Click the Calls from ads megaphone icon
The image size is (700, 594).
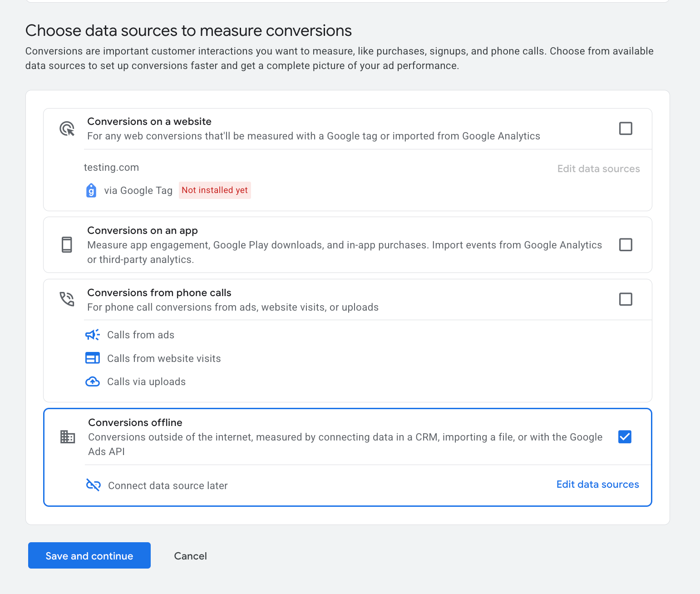[x=93, y=335]
